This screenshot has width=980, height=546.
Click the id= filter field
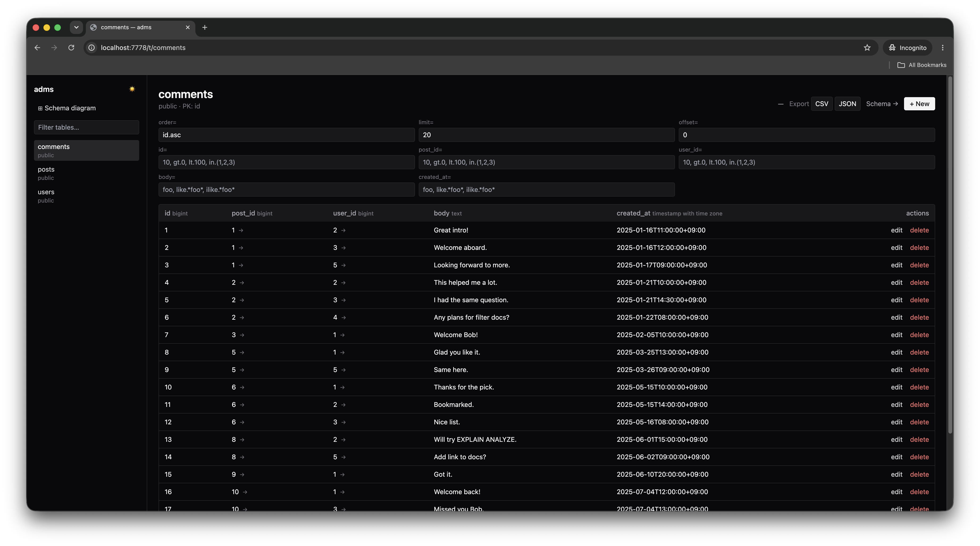point(286,162)
